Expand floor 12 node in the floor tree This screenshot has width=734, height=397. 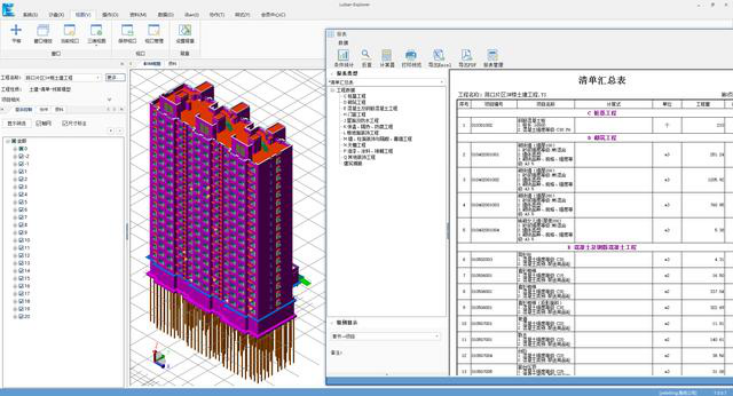pyautogui.click(x=15, y=256)
